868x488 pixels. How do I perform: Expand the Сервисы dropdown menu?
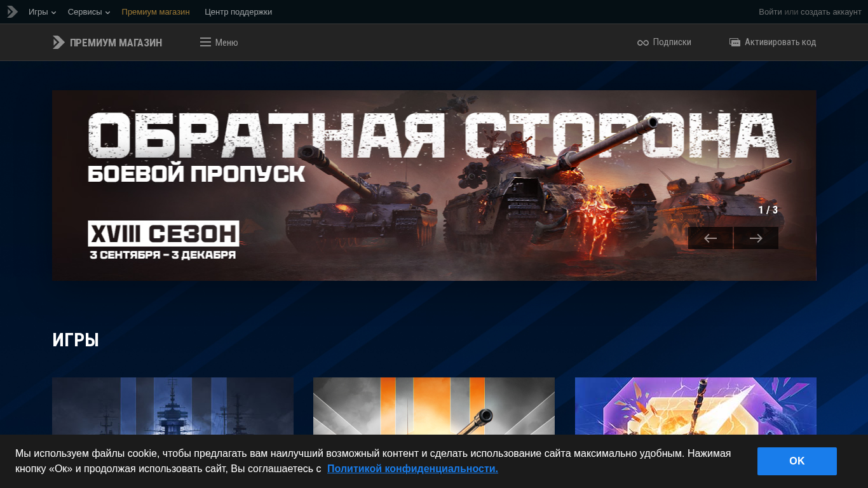89,11
